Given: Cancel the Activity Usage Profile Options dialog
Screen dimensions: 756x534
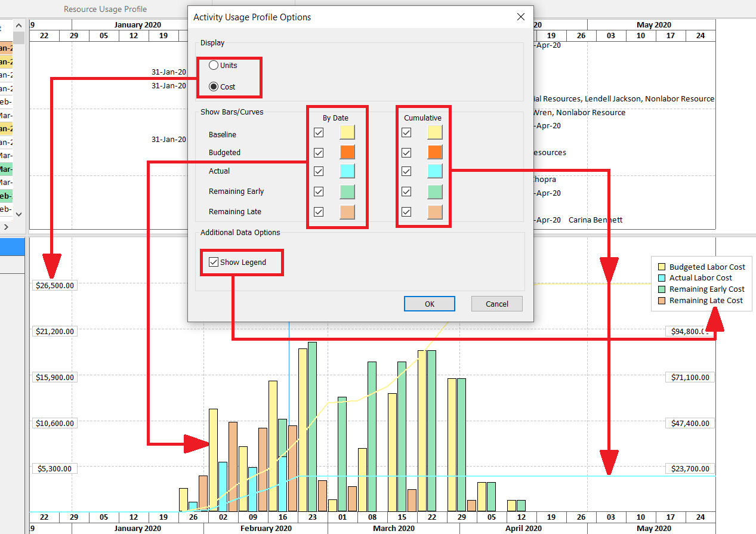Looking at the screenshot, I should (x=496, y=303).
